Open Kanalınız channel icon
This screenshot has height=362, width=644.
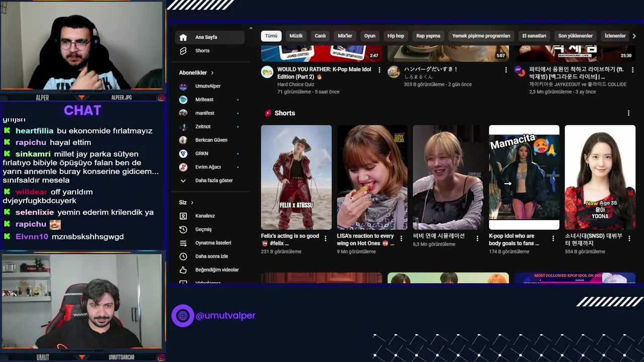coord(183,216)
